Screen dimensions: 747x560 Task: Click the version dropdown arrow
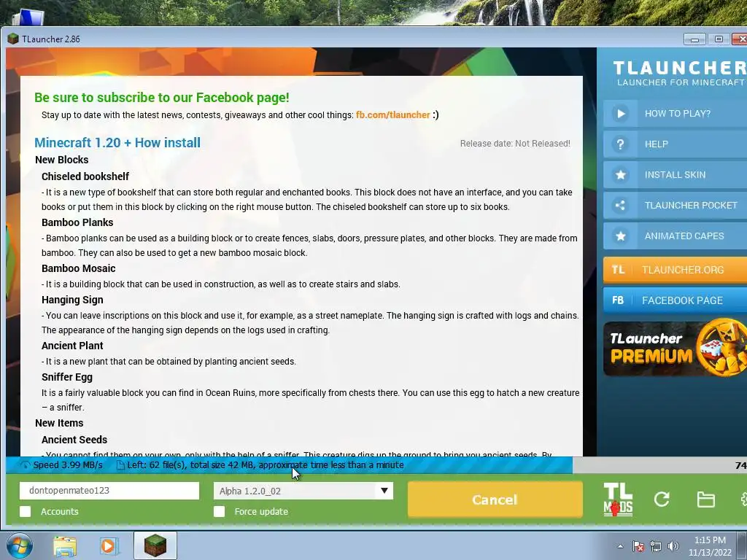coord(384,491)
